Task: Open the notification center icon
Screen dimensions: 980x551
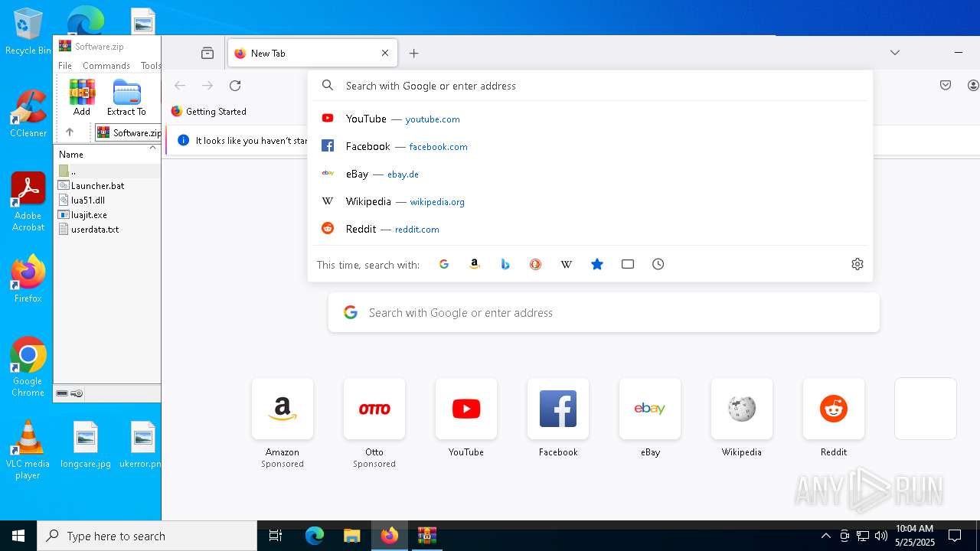Action: tap(955, 536)
